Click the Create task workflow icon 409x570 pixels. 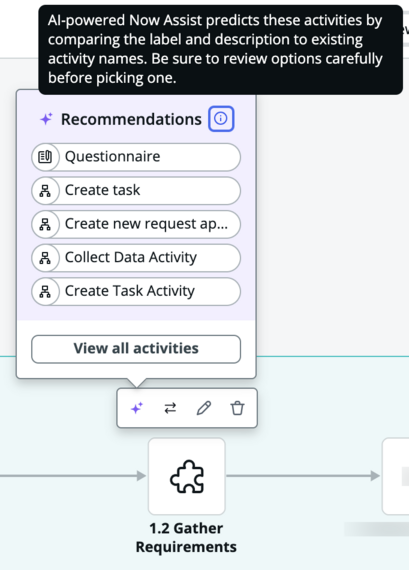[45, 191]
